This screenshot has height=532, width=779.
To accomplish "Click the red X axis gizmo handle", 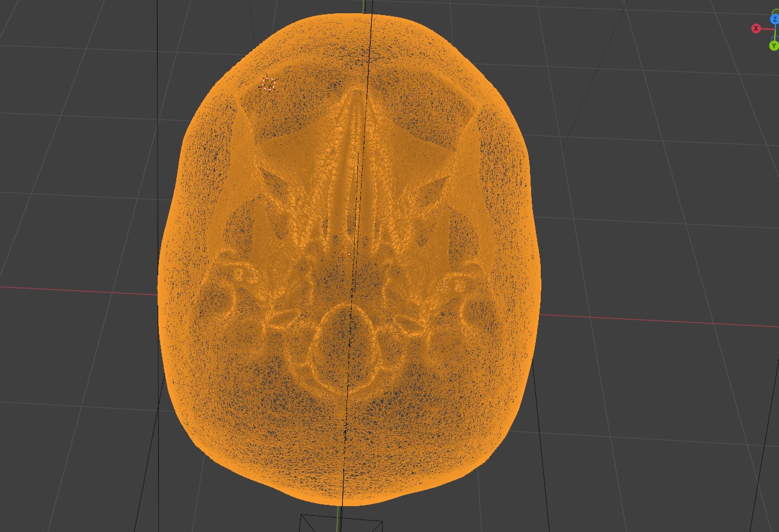I will (756, 29).
